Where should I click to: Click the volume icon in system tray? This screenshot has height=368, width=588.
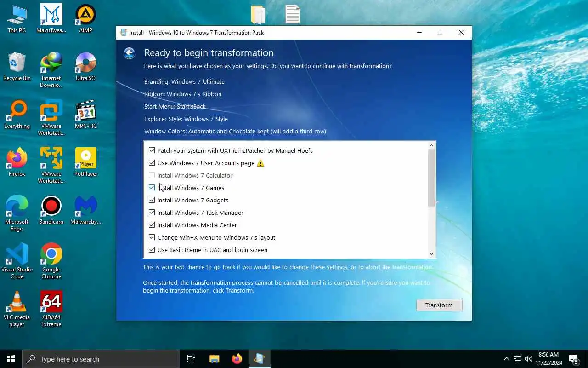[x=529, y=359]
